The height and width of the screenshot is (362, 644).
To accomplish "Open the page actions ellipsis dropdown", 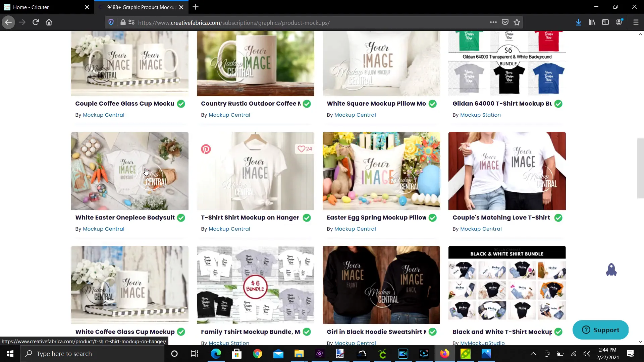I will [x=493, y=22].
